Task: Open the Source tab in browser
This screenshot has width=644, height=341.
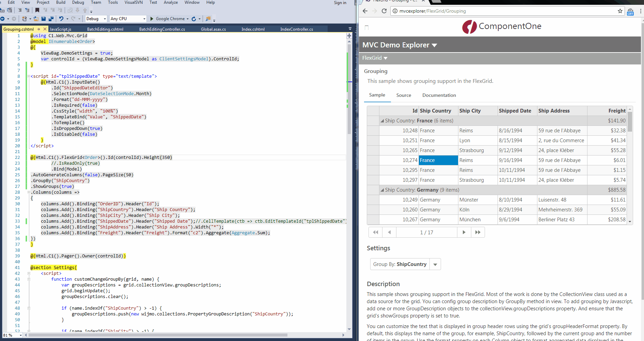Action: point(404,95)
